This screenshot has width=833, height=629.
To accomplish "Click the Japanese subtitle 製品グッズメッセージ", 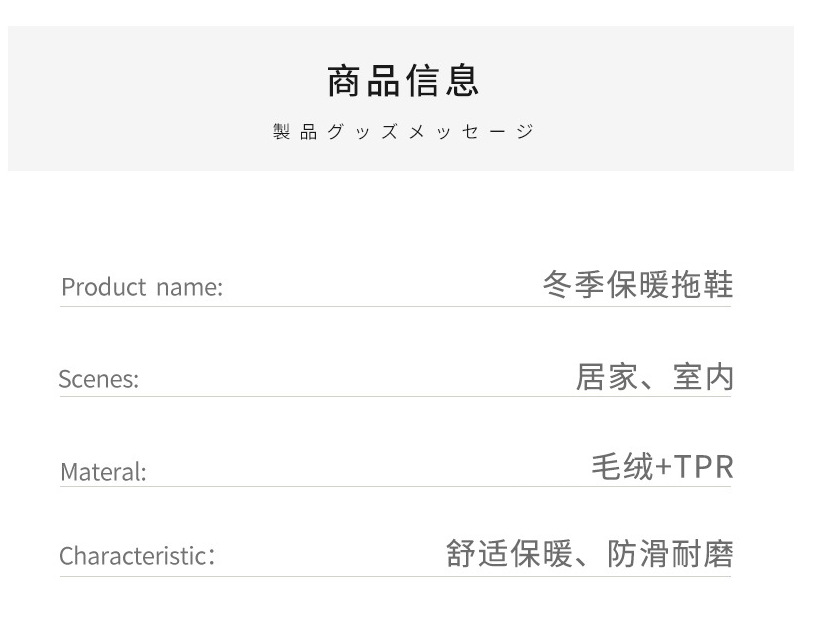I will (x=403, y=131).
